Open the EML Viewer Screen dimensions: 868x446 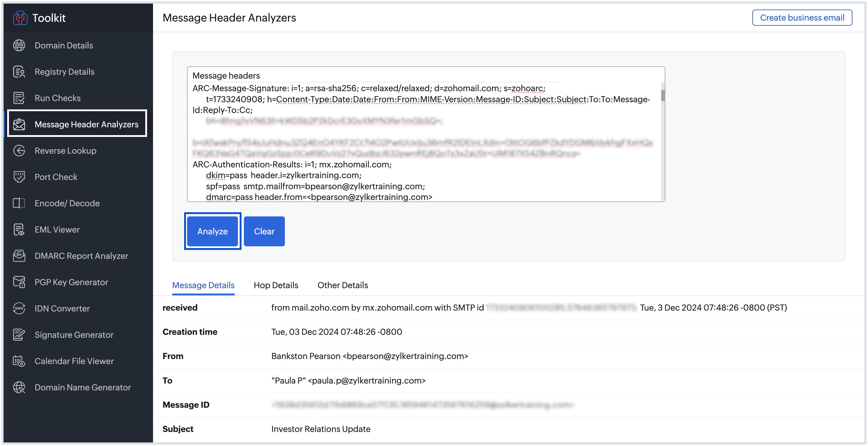point(57,229)
